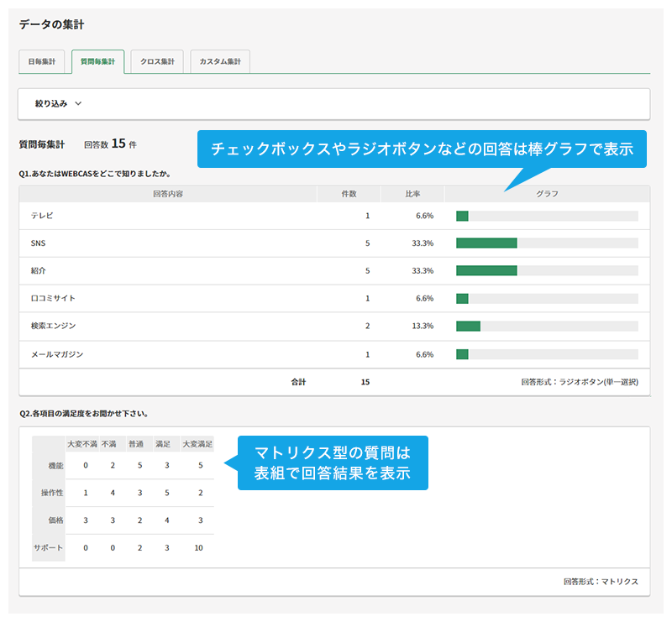Image resolution: width=672 pixels, height=622 pixels.
Task: Click the green bar for 紹介
Action: (486, 271)
